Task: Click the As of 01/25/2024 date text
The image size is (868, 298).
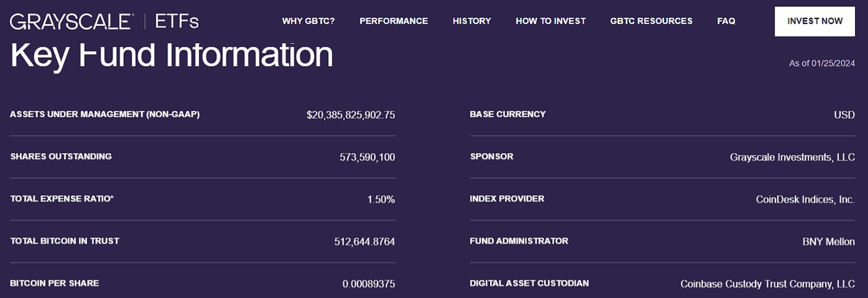Action: coord(822,63)
